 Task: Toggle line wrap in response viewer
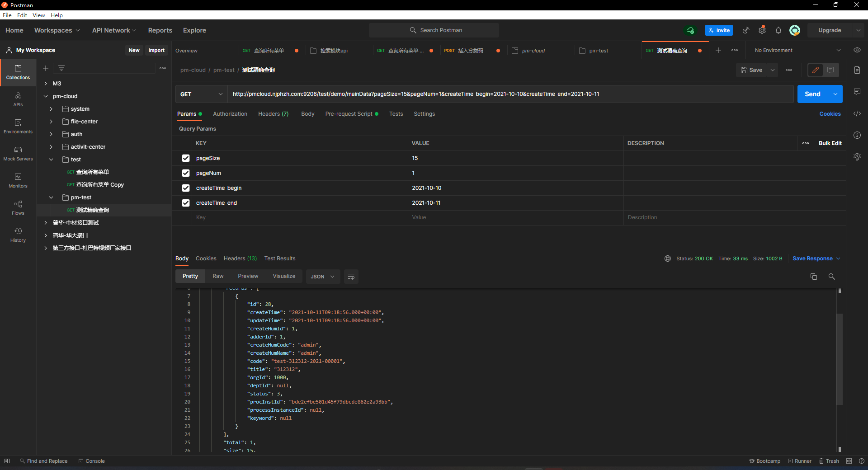click(351, 277)
